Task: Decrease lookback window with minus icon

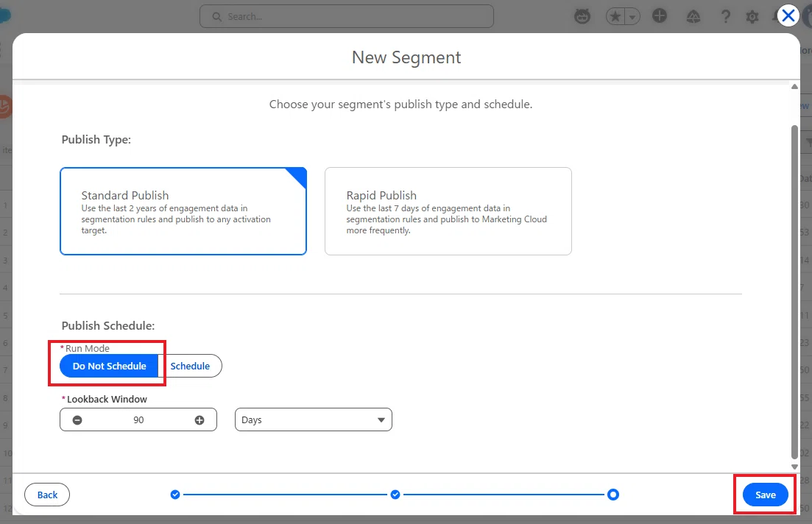Action: tap(77, 420)
